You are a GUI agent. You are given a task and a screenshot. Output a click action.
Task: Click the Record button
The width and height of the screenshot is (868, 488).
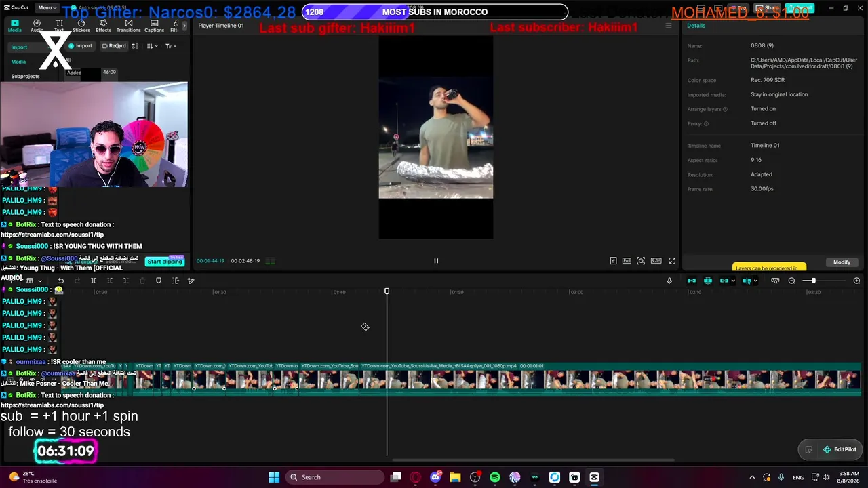coord(114,46)
